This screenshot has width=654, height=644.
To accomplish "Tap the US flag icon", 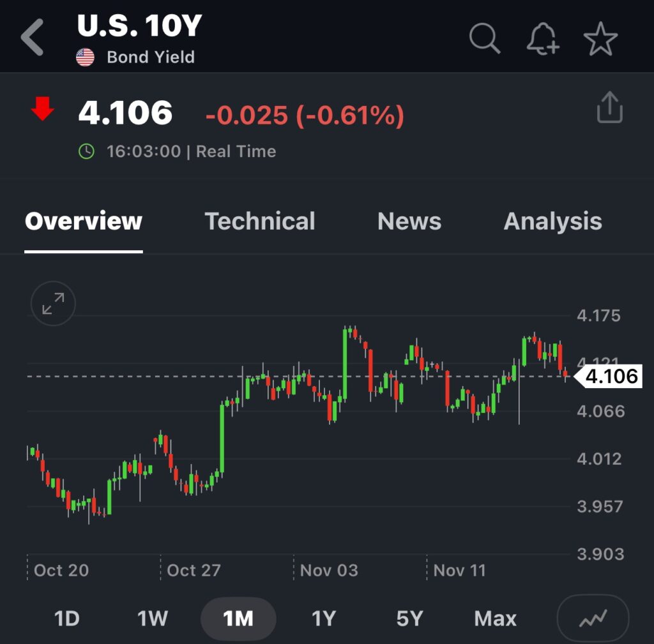I will (x=85, y=57).
